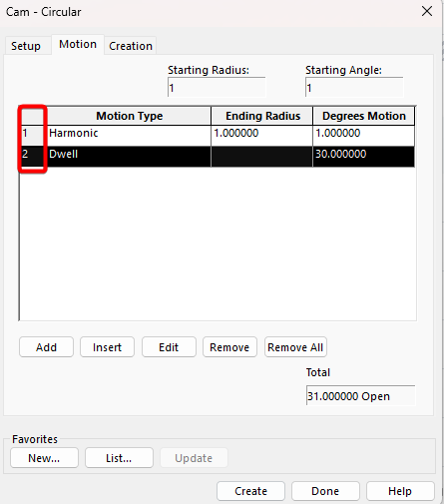Open the Creation tab
Image resolution: width=444 pixels, height=504 pixels.
coord(131,46)
